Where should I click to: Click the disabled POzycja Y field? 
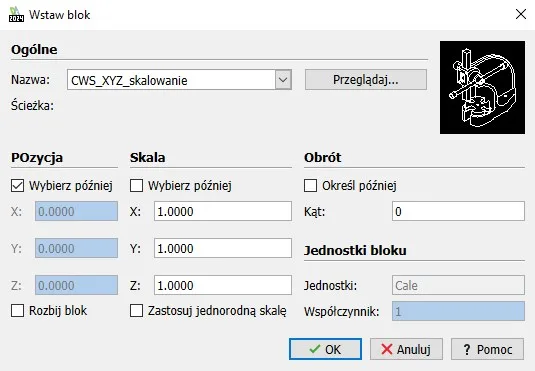[76, 248]
